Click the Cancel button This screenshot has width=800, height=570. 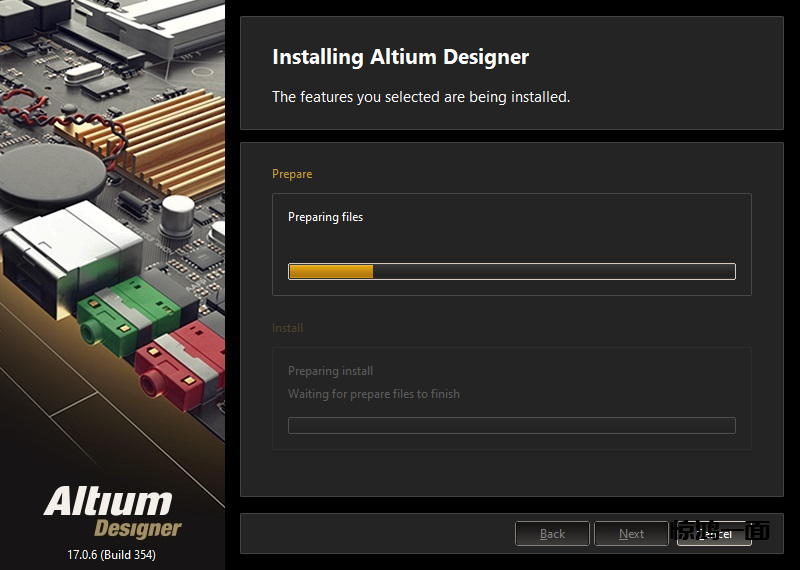pyautogui.click(x=714, y=534)
